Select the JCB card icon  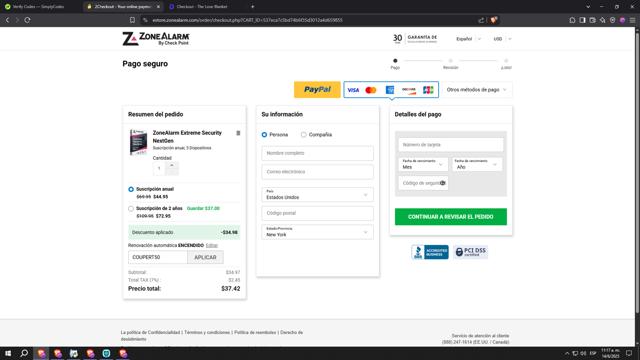[x=428, y=90]
